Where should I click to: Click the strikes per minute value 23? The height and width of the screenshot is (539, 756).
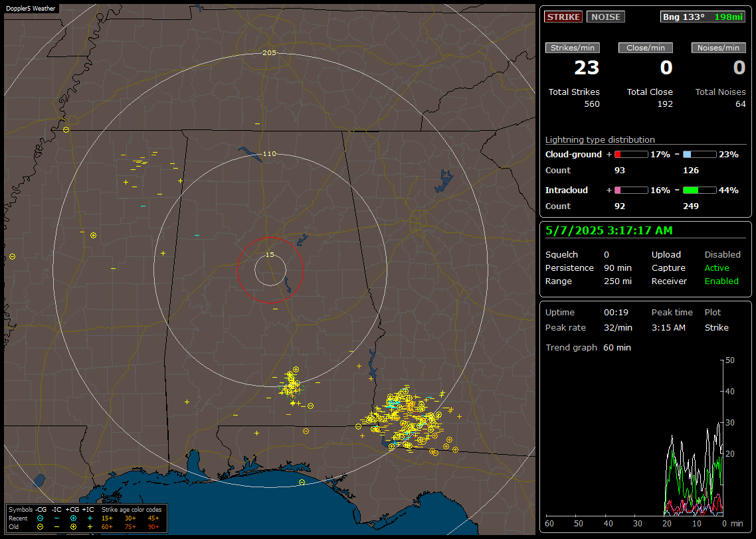[587, 68]
